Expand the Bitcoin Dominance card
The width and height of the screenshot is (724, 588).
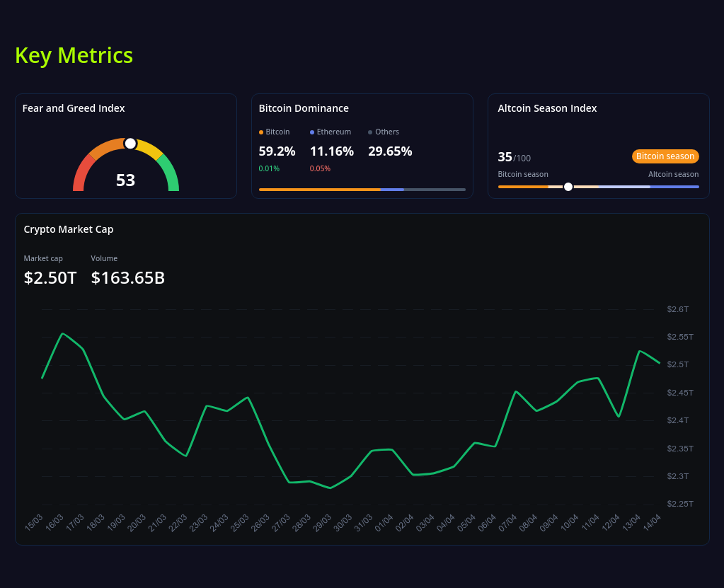tap(304, 108)
